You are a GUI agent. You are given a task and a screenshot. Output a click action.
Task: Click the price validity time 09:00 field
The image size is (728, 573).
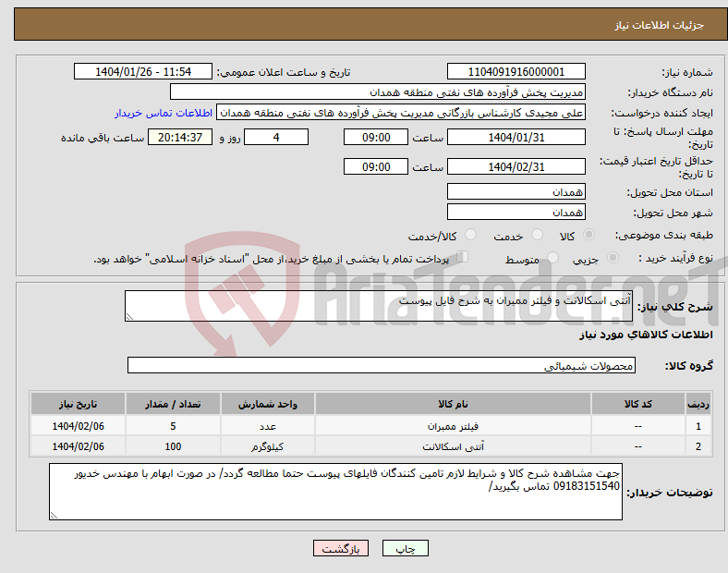tap(376, 166)
